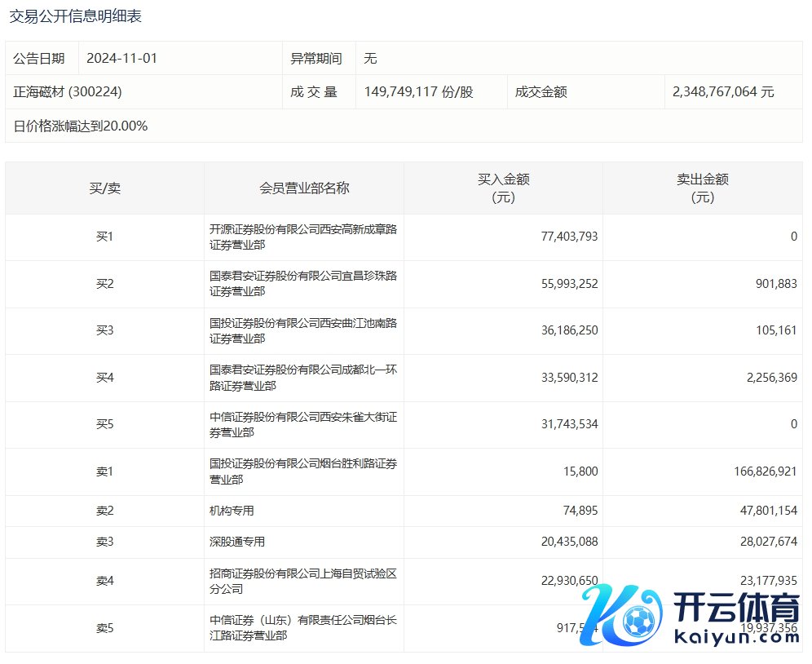This screenshot has height=664, width=812.
Task: Click the 买/卖 column header
Action: point(104,188)
